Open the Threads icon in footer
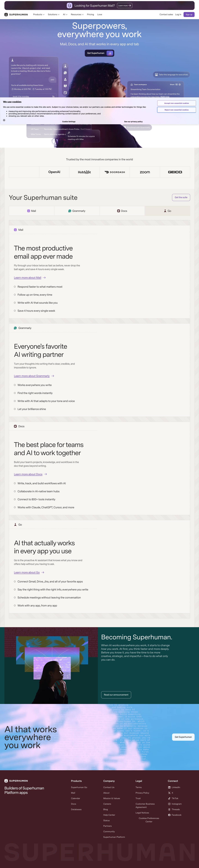 click(x=169, y=809)
